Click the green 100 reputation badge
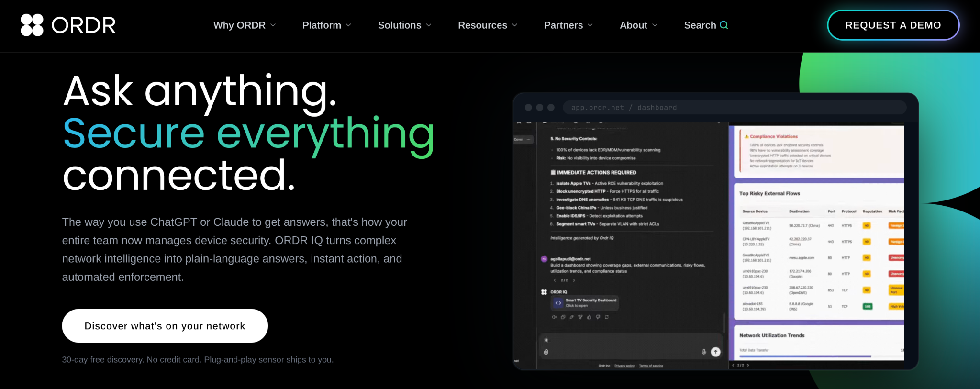Viewport: 980px width, 389px height. (x=867, y=306)
